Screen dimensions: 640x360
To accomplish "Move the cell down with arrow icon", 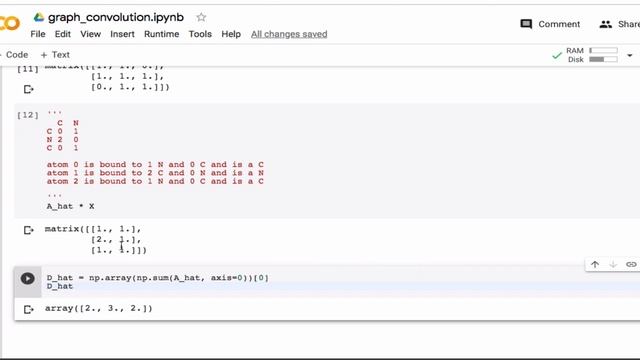I will click(613, 264).
